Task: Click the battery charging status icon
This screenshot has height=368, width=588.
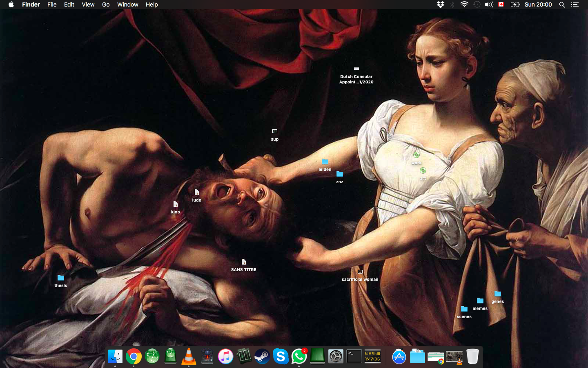Action: pos(515,4)
